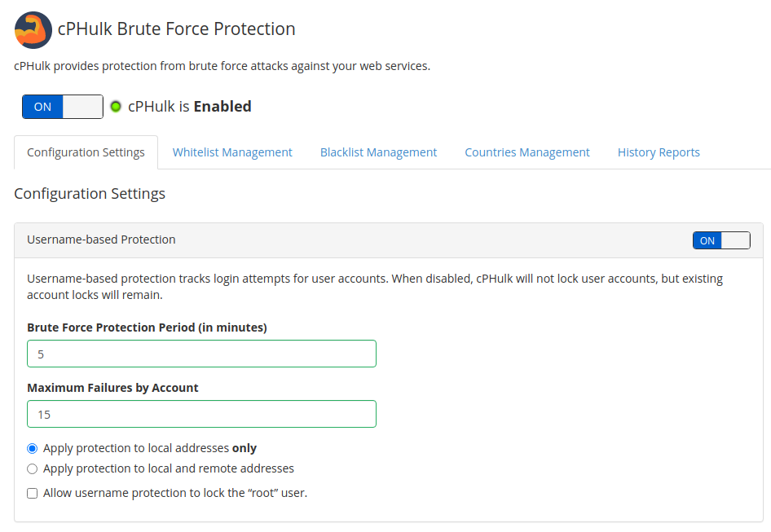Click the Maximum Failures by Account label
This screenshot has width=771, height=532.
coord(112,388)
